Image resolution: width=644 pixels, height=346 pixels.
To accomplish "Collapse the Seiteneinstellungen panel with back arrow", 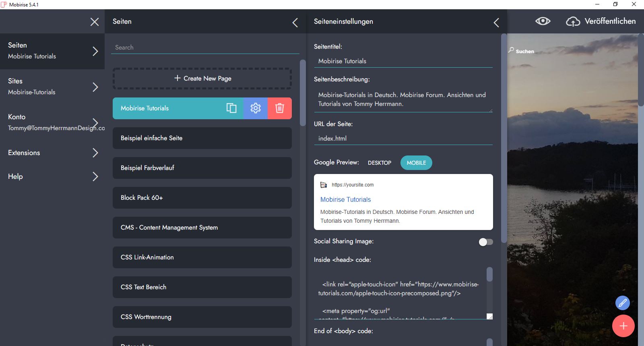I will (496, 23).
